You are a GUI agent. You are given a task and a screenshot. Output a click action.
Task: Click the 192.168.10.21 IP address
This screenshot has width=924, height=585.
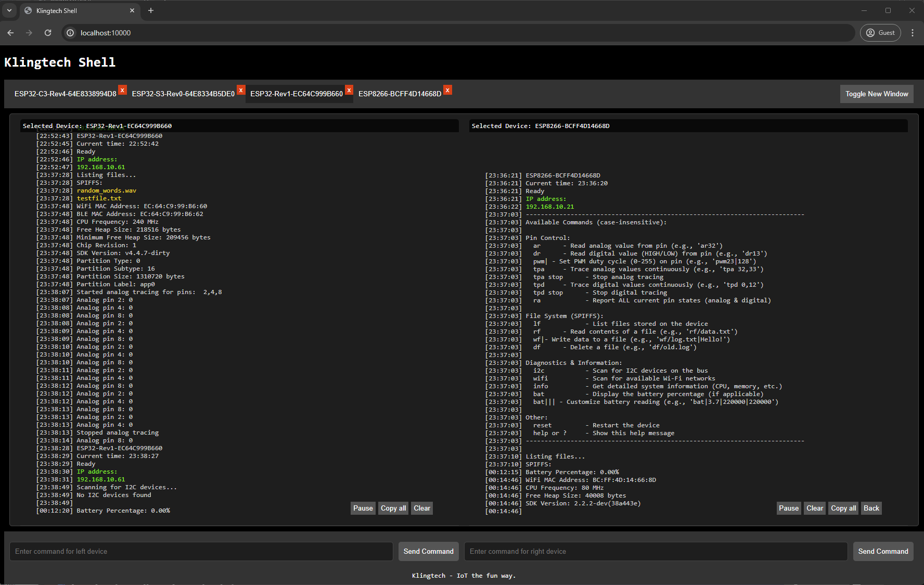[550, 207]
